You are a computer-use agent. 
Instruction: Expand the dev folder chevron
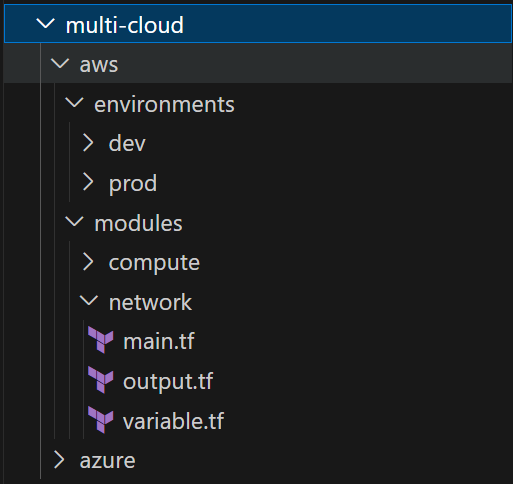tap(88, 143)
